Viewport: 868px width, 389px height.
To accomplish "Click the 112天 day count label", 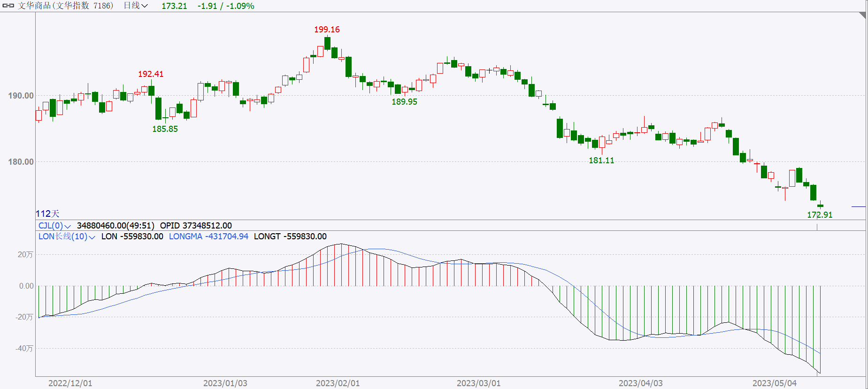I will tap(47, 214).
